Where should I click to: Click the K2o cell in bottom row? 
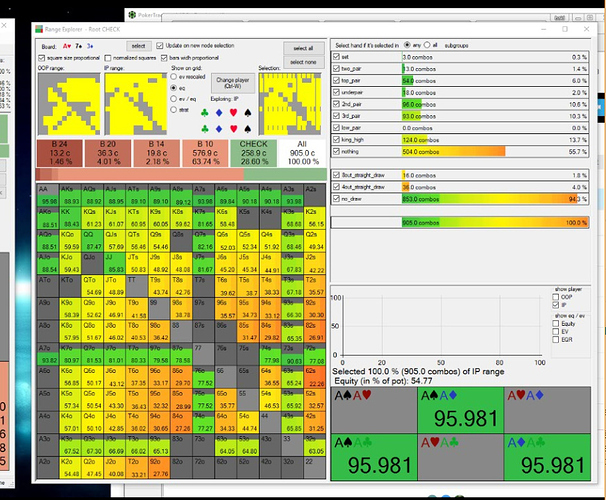[70, 468]
